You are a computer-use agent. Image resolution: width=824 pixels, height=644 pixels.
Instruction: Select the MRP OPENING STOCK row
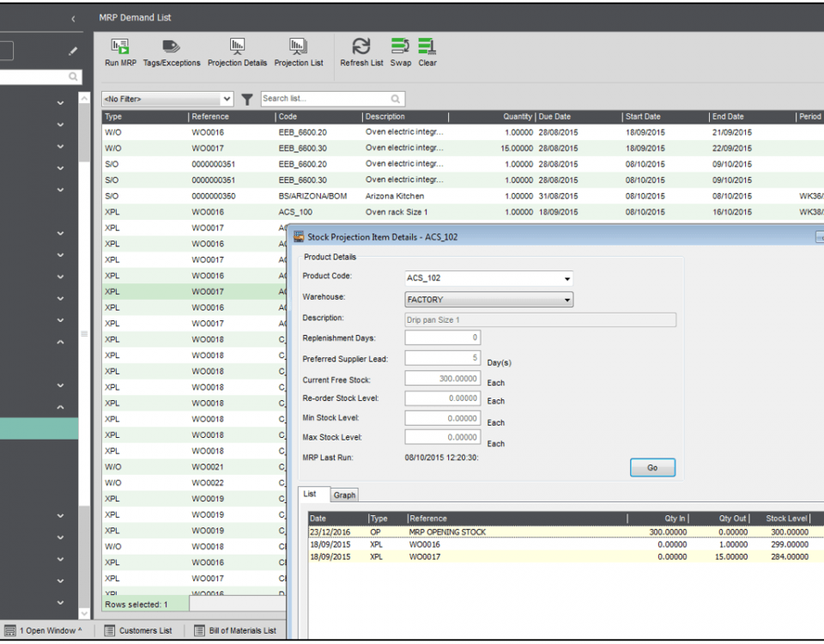[566, 532]
